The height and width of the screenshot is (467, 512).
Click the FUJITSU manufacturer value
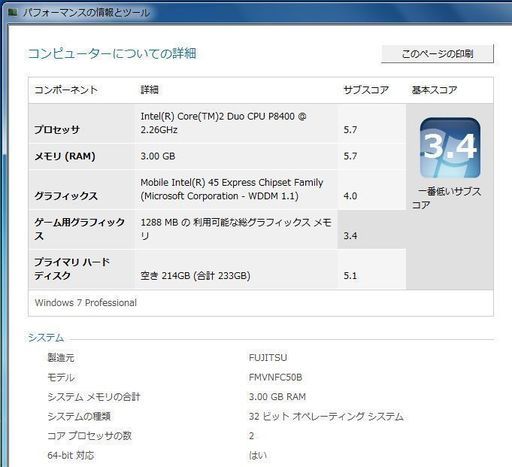click(268, 358)
